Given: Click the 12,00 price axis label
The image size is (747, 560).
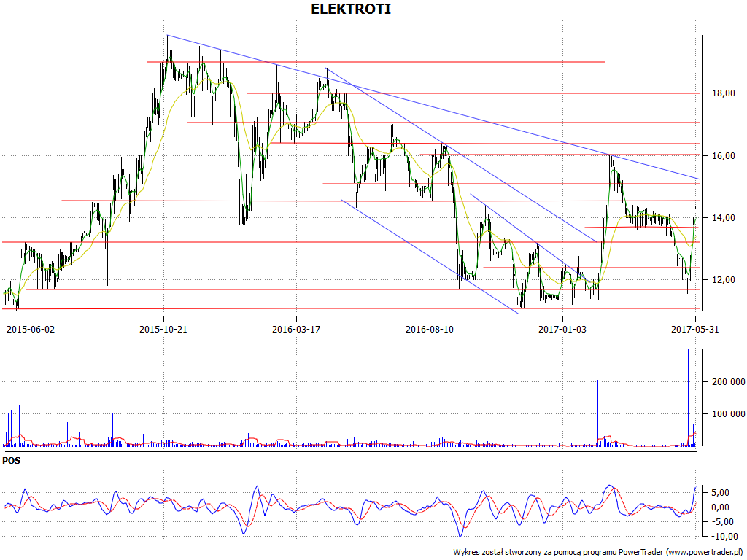Looking at the screenshot, I should [x=723, y=280].
